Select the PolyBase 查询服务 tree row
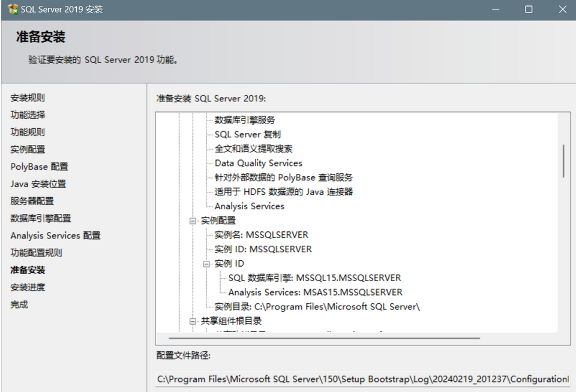This screenshot has height=392, width=576. (x=284, y=177)
